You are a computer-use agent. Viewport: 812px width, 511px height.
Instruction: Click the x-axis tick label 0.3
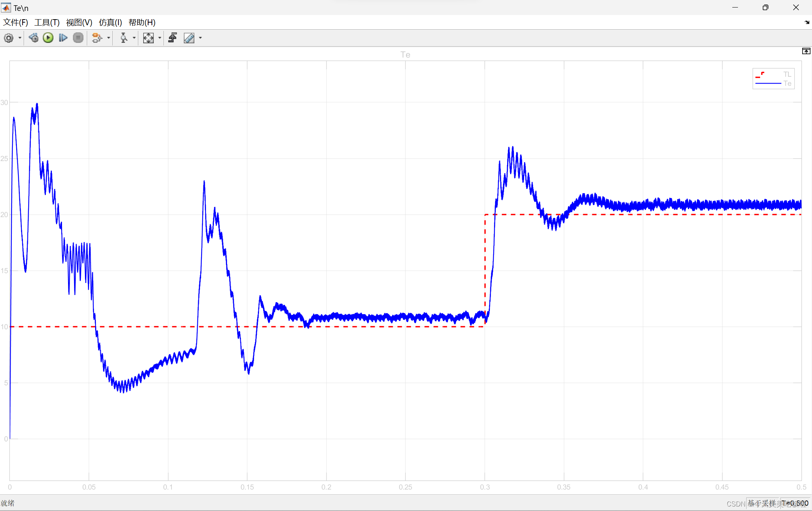485,487
